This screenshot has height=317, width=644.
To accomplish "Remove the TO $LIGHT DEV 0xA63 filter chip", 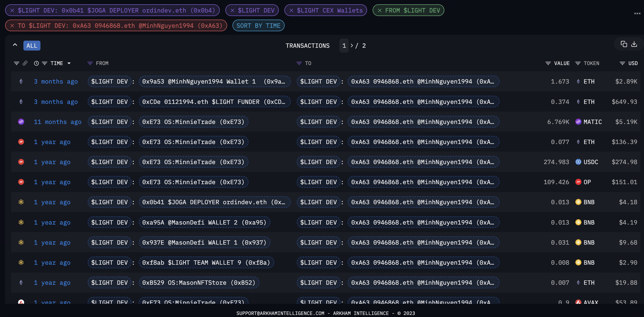I will tap(12, 26).
